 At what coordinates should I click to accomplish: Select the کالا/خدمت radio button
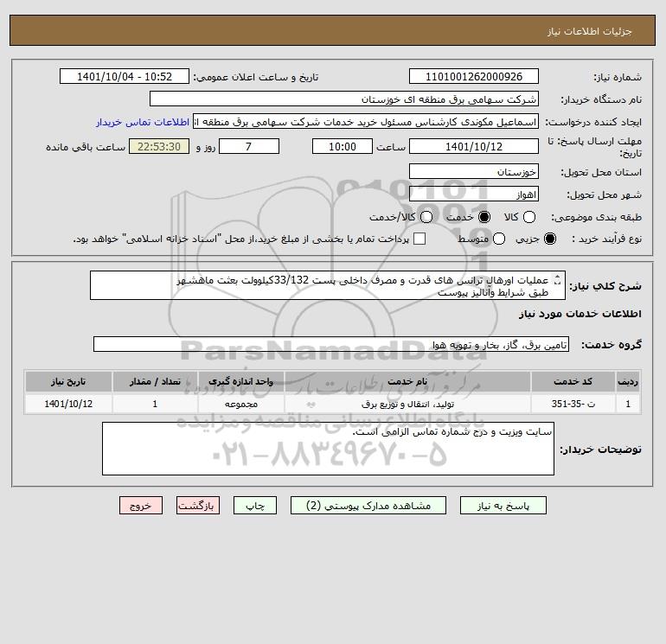pos(426,217)
